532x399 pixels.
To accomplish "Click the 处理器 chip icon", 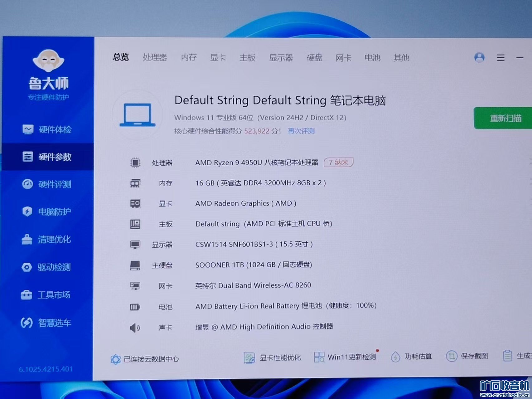I will (135, 163).
